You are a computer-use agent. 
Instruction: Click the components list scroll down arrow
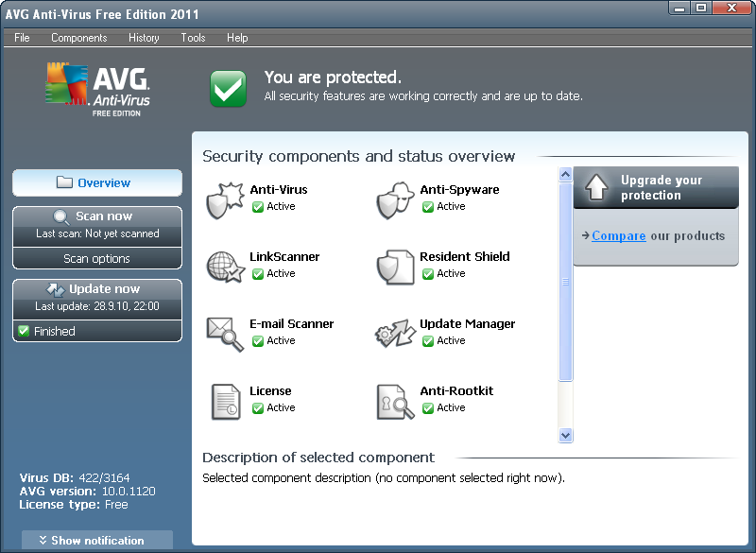coord(565,436)
